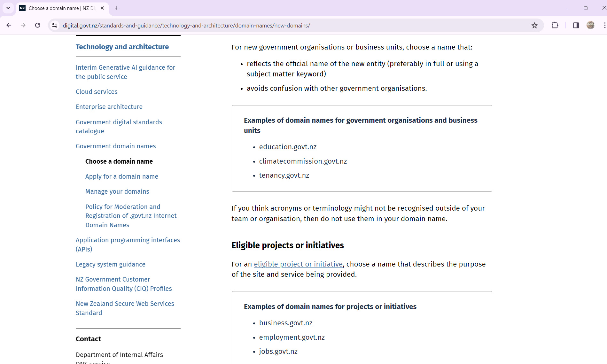Bookmark this page with the star icon
Screen dimensions: 607x364
[x=534, y=25]
